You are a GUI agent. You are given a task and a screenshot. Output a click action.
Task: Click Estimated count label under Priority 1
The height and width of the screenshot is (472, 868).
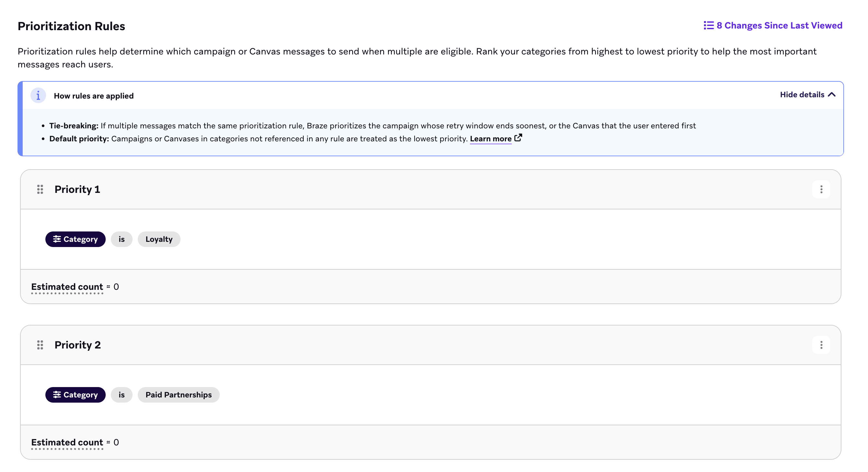[x=67, y=287]
